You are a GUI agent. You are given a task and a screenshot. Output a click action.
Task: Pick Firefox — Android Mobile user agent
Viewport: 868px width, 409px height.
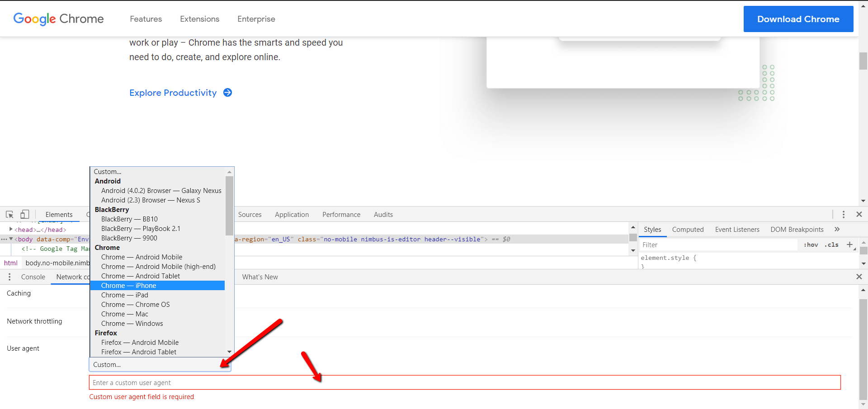140,343
